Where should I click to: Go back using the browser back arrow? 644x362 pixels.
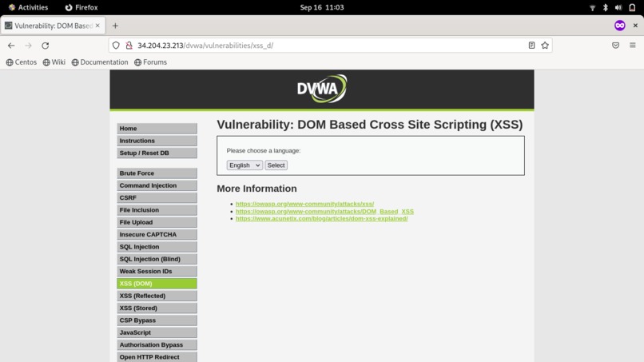point(11,46)
